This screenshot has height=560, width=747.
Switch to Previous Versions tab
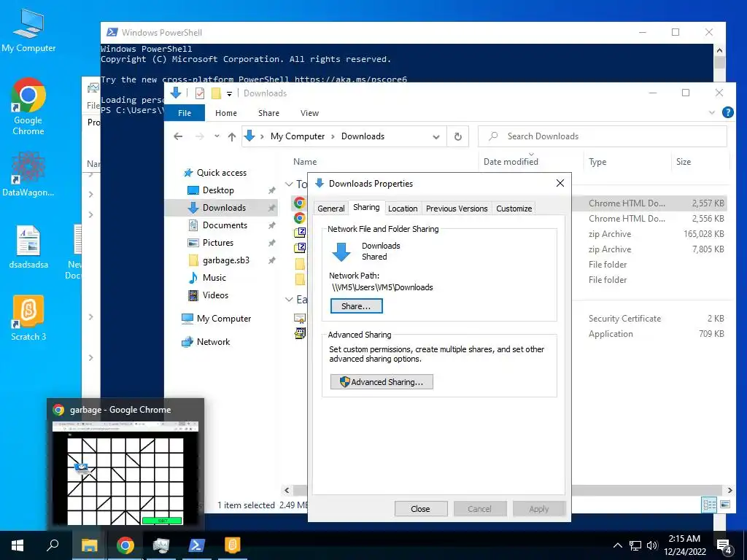coord(457,209)
